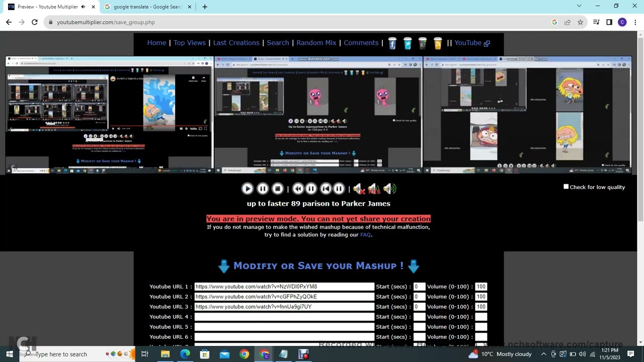Share this page from the address bar
644x362 pixels.
(568, 22)
